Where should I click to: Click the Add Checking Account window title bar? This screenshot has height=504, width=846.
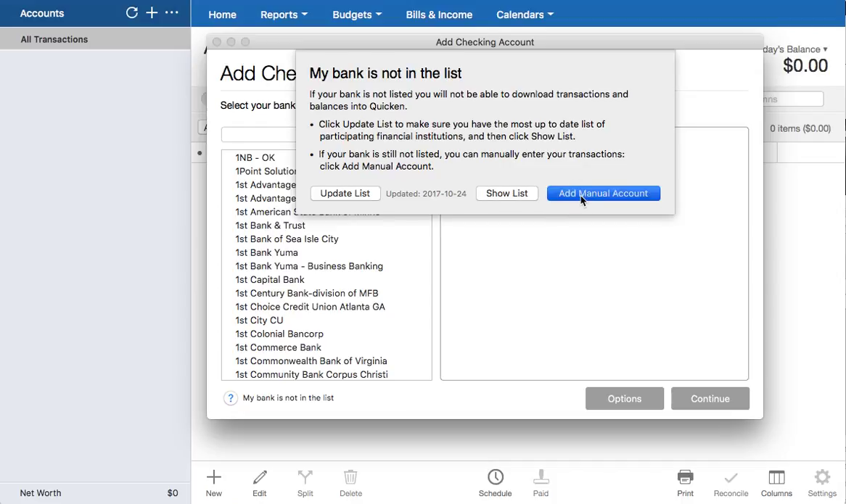485,42
